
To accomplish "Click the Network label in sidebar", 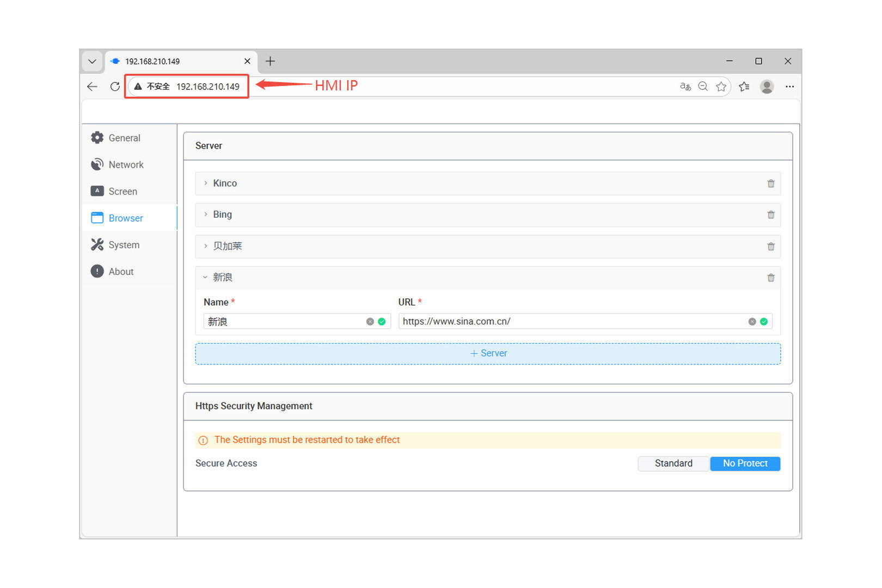I will [x=126, y=164].
